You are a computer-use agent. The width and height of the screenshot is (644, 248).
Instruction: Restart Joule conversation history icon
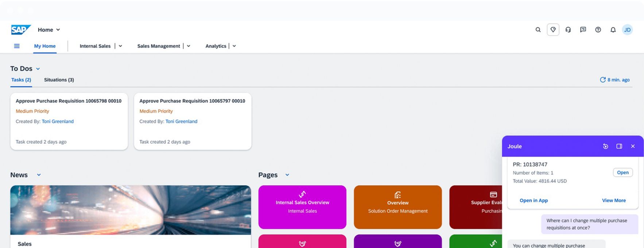click(x=605, y=146)
